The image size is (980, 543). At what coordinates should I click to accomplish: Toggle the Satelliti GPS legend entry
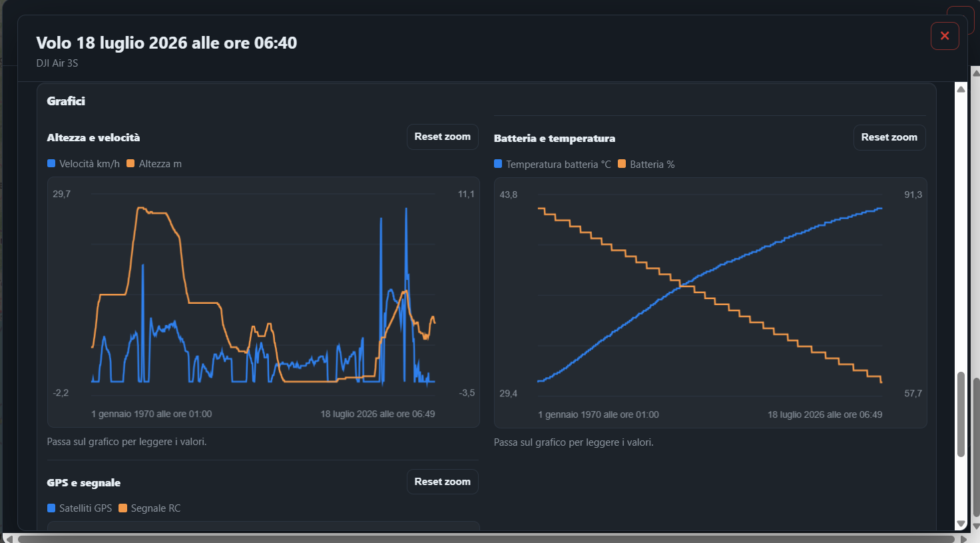pyautogui.click(x=79, y=508)
